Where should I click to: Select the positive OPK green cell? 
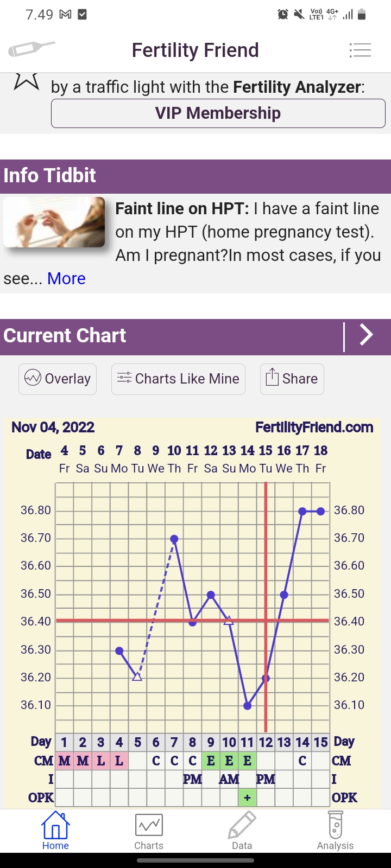point(247,797)
